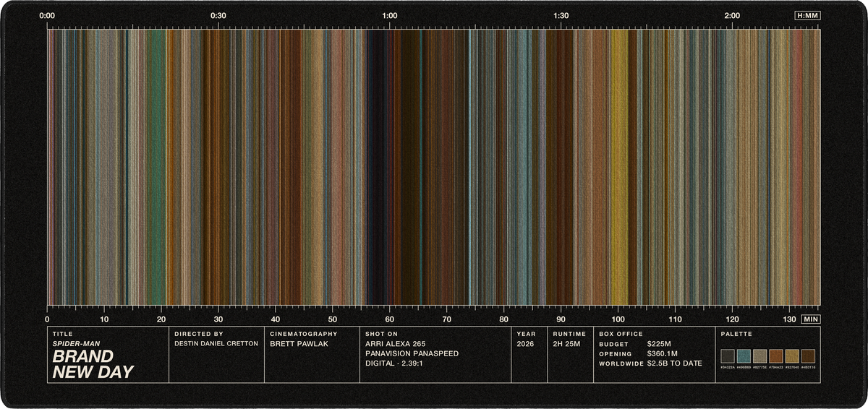The image size is (868, 409).
Task: Select the golden yellow palette swatch
Action: click(792, 356)
